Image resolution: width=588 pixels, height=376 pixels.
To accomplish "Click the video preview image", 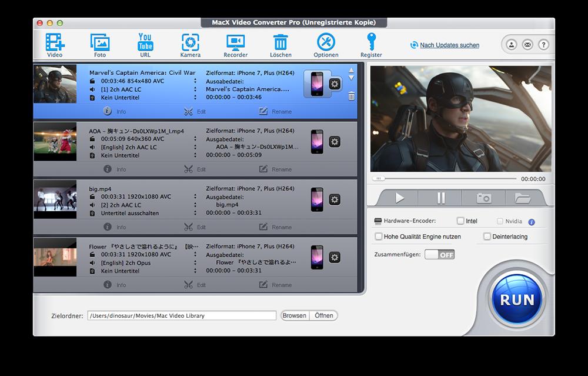I will [x=461, y=119].
